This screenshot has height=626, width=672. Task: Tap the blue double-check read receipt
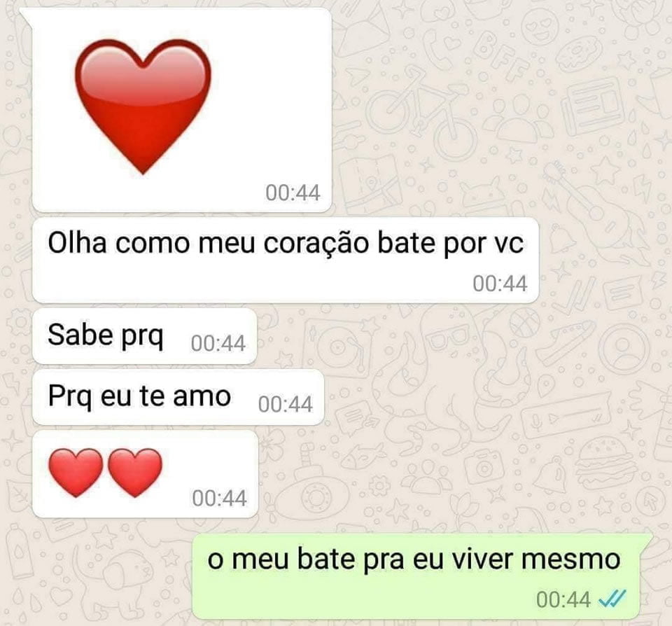coord(612,599)
